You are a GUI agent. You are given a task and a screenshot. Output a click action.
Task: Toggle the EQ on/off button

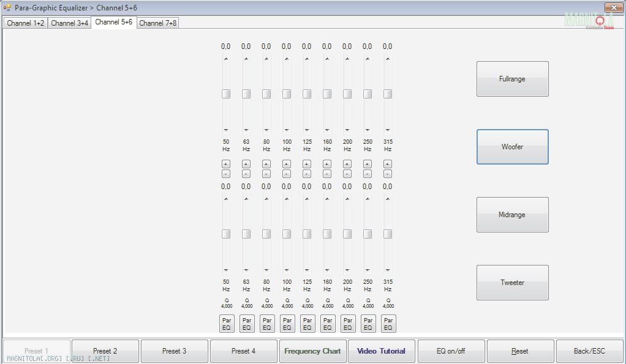click(451, 351)
